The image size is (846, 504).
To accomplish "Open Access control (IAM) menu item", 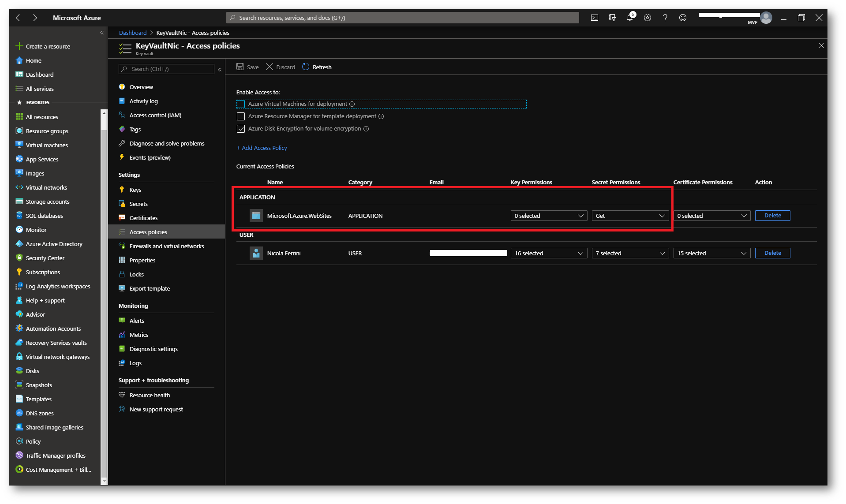I will click(x=155, y=115).
